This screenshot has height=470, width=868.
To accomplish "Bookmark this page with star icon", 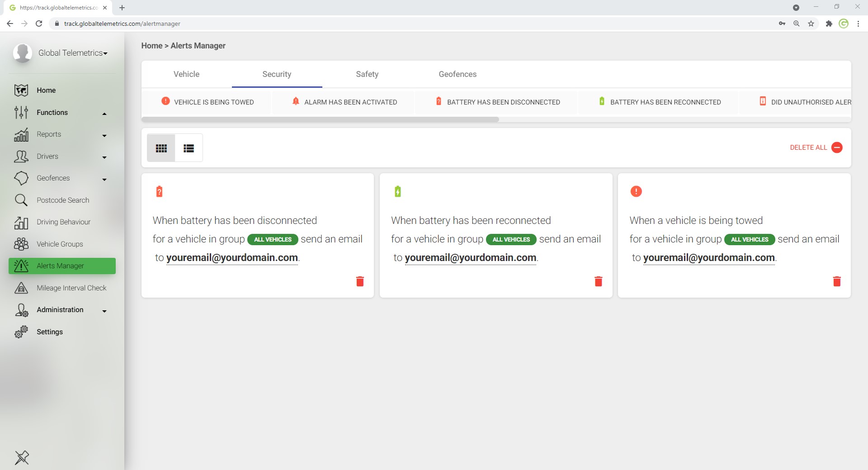I will (811, 24).
